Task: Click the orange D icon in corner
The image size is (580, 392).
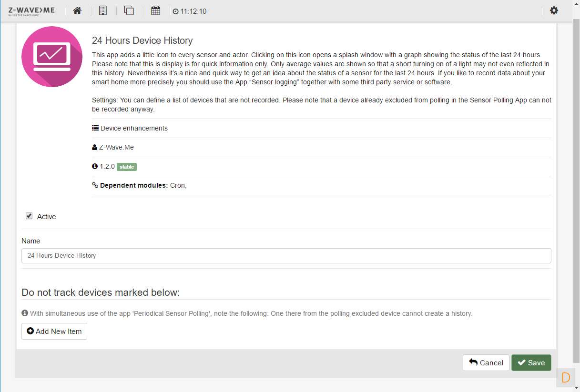Action: tap(566, 378)
